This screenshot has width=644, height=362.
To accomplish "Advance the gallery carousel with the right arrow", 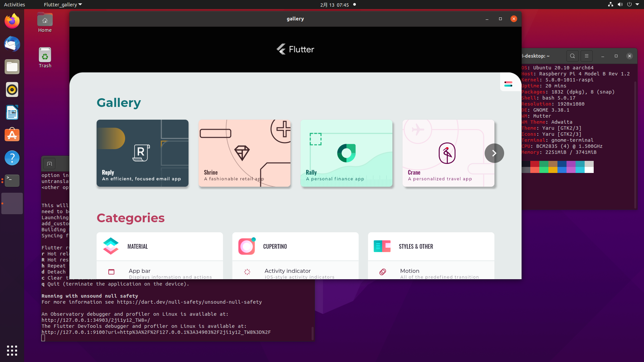I will 494,153.
